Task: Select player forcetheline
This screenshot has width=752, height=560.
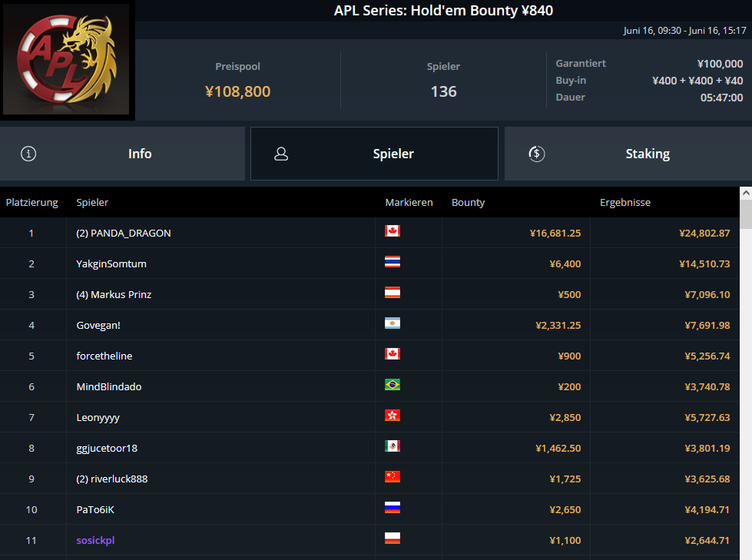Action: coord(104,356)
